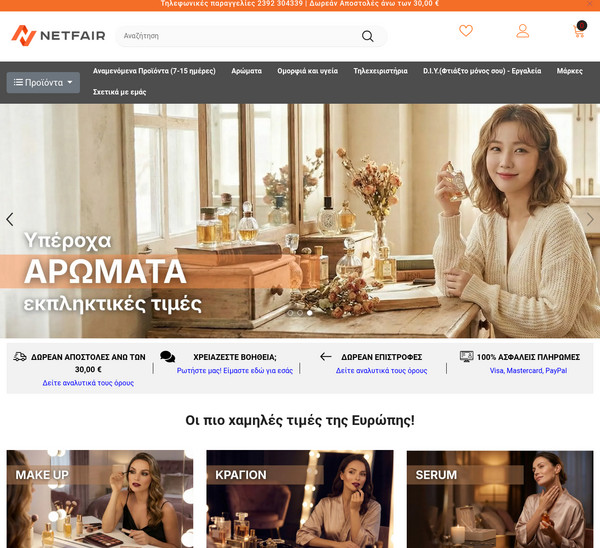This screenshot has height=548, width=600.
Task: Click the 100% ΑΣΦΑΛΕΙΣ ΠΛΗΡΩΜΕΣ heading
Action: point(528,357)
